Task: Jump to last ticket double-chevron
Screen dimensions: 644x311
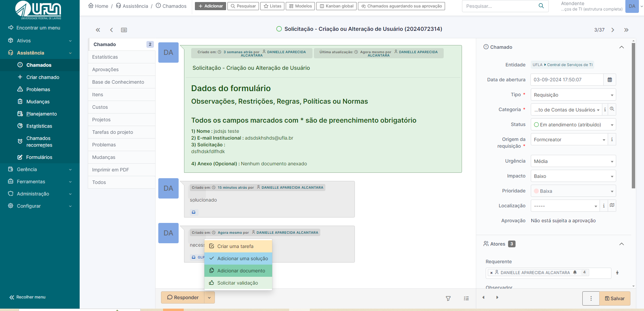Action: pyautogui.click(x=626, y=30)
